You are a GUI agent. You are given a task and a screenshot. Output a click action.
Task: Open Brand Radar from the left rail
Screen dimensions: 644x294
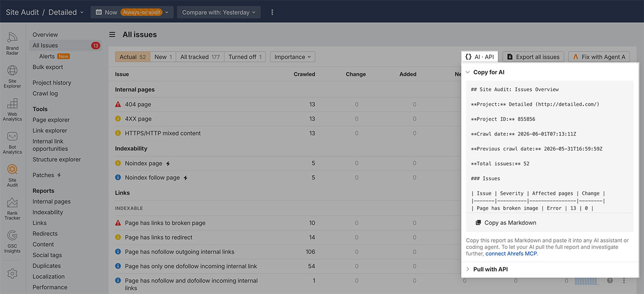[12, 44]
